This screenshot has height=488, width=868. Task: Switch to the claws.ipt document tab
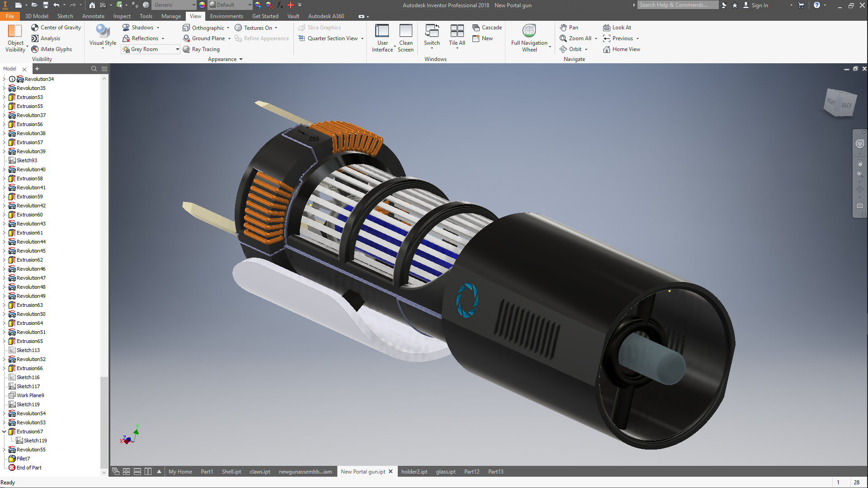click(x=260, y=471)
